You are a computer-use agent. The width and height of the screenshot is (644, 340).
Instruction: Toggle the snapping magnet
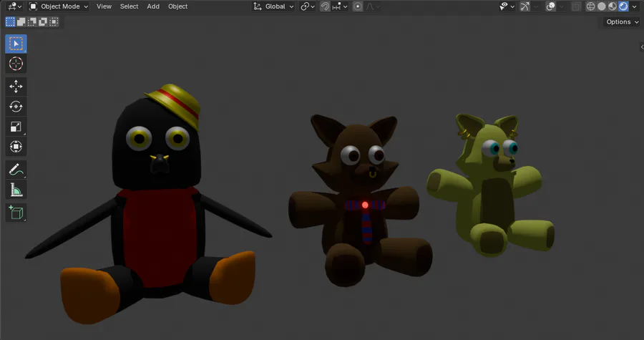tap(325, 6)
